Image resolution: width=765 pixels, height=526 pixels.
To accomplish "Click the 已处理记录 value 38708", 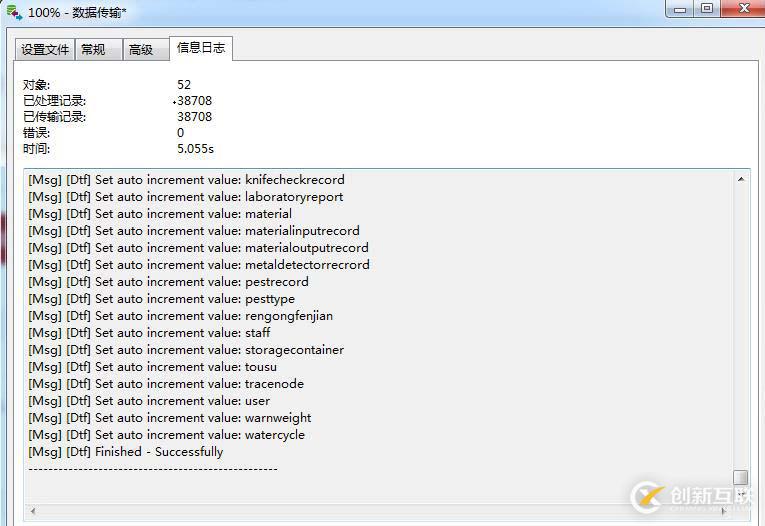I will (x=195, y=101).
